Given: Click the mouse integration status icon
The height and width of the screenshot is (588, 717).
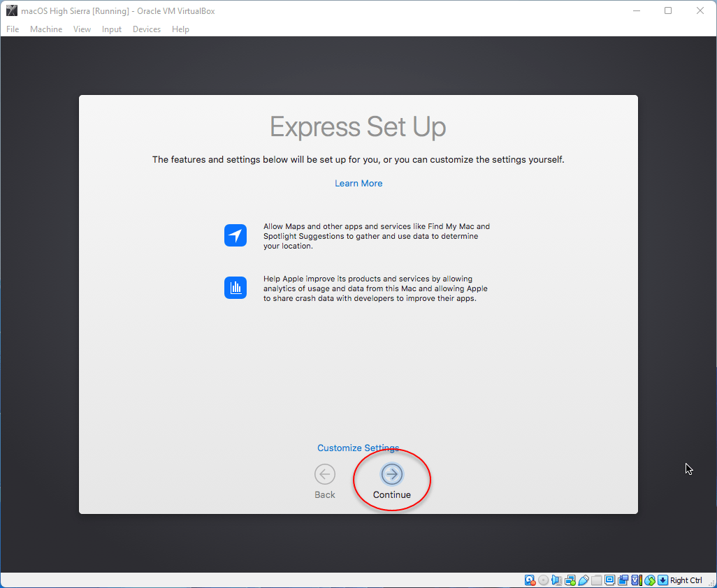Looking at the screenshot, I should tap(649, 580).
